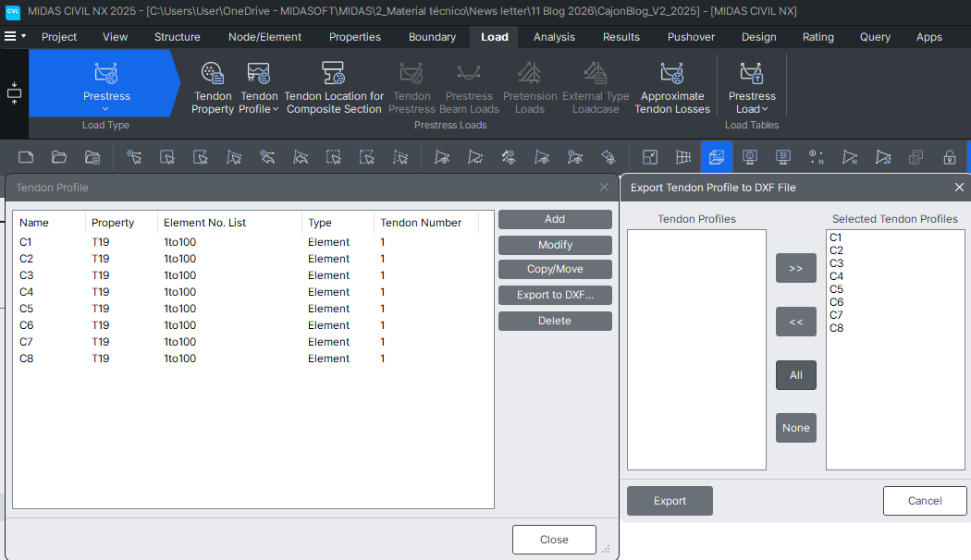The width and height of the screenshot is (971, 560).
Task: Click the MIDAS CIVIL app logo icon
Action: pyautogui.click(x=12, y=11)
